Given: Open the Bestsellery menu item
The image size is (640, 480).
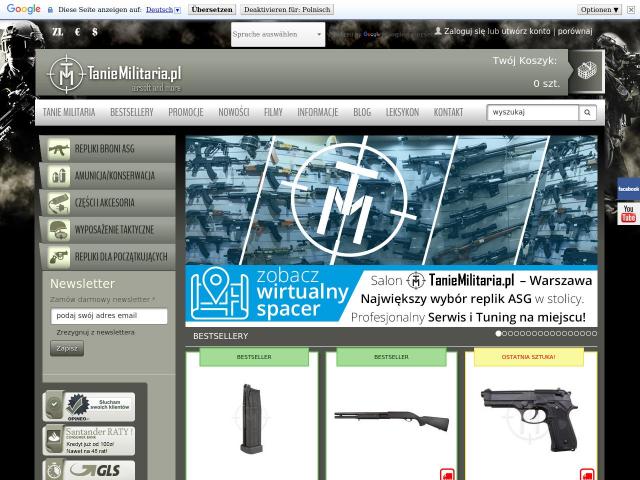Looking at the screenshot, I should click(132, 112).
